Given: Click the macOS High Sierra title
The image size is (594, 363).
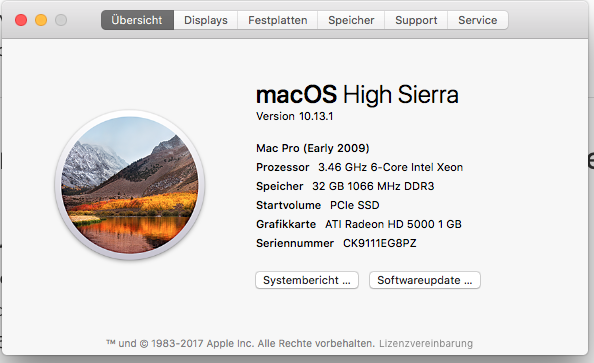Looking at the screenshot, I should point(357,94).
